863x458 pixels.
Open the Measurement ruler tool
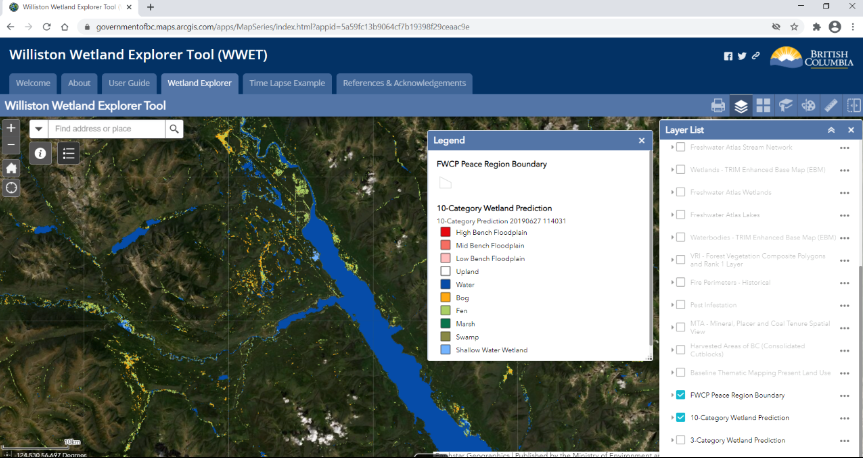coord(831,105)
